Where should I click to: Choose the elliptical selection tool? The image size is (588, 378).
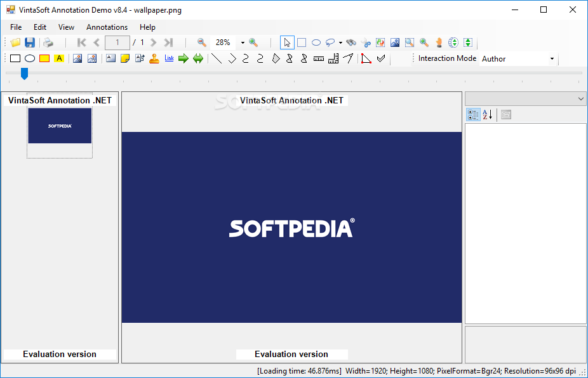click(x=316, y=42)
